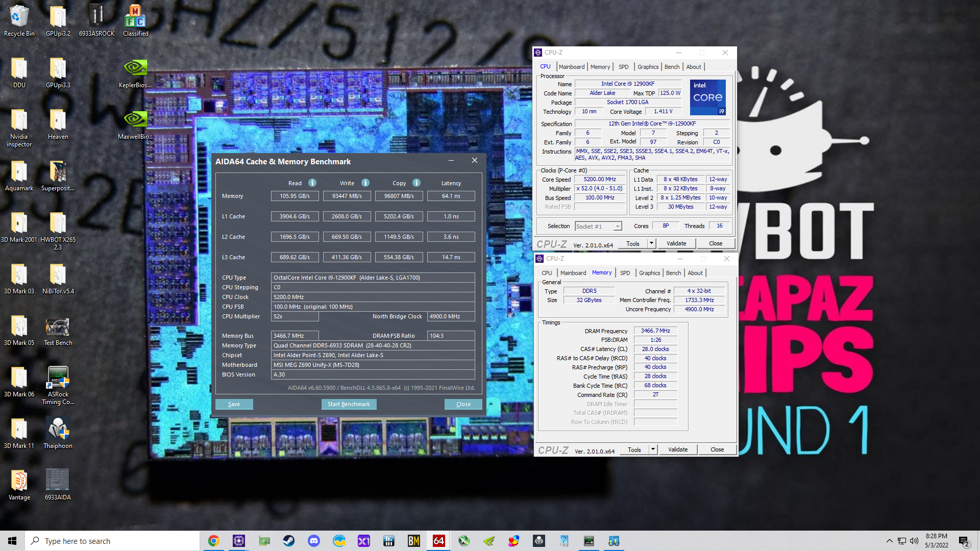980x551 pixels.
Task: Click the Write info icon in AIDA64
Action: tap(365, 183)
